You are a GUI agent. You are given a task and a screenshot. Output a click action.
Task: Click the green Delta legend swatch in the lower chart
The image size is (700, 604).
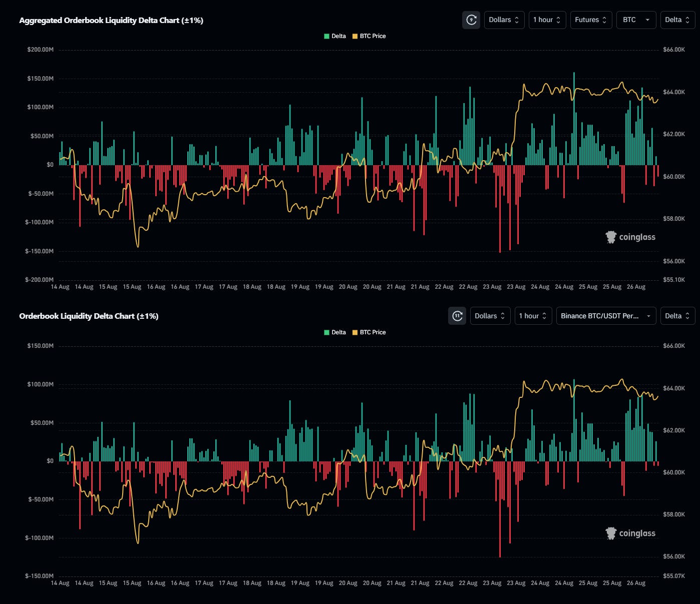pos(327,332)
